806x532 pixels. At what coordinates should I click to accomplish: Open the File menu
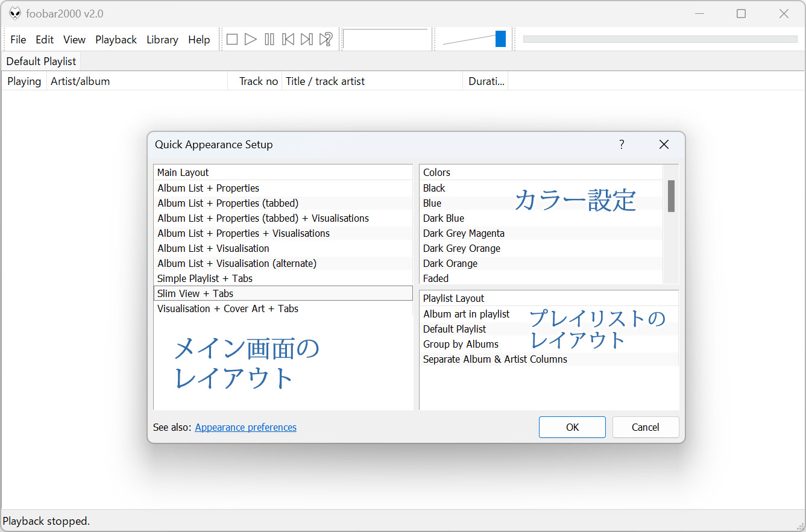[x=18, y=40]
